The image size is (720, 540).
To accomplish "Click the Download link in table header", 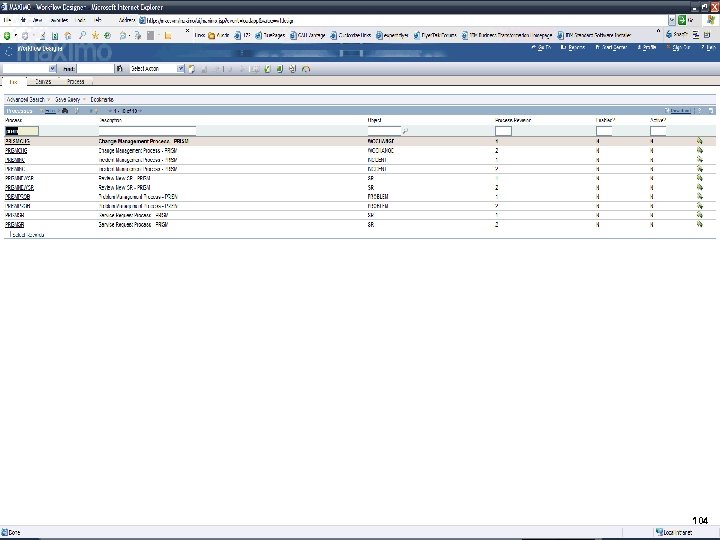I will tap(680, 111).
